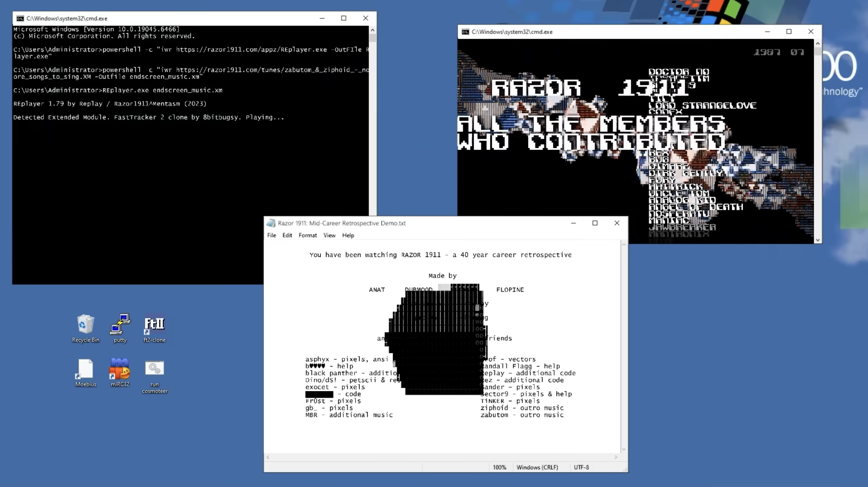The width and height of the screenshot is (868, 487).
Task: Minimize the Razor demo cmd window
Action: click(x=767, y=32)
